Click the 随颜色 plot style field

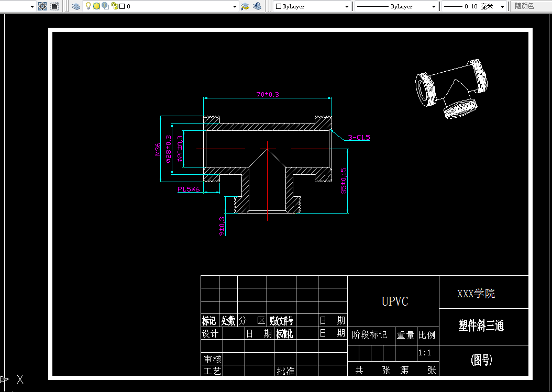(531, 6)
